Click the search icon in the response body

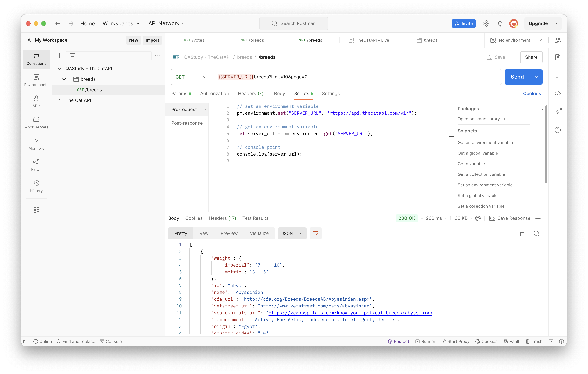click(536, 233)
